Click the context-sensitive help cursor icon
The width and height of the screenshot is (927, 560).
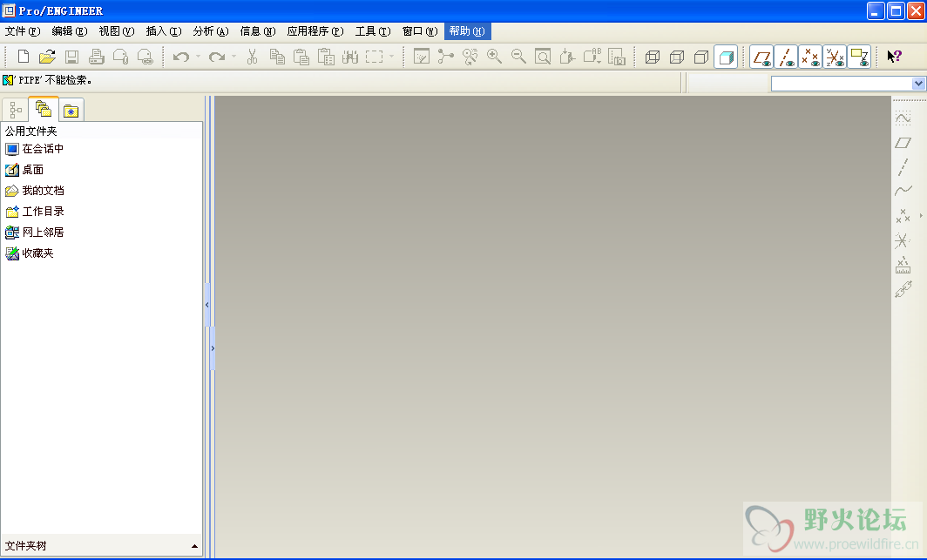coord(895,57)
